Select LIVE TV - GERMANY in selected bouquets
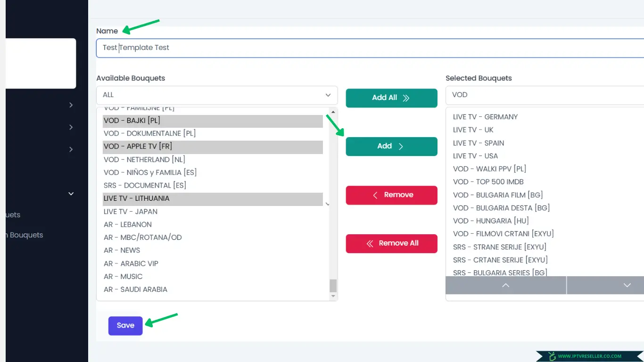 point(485,117)
